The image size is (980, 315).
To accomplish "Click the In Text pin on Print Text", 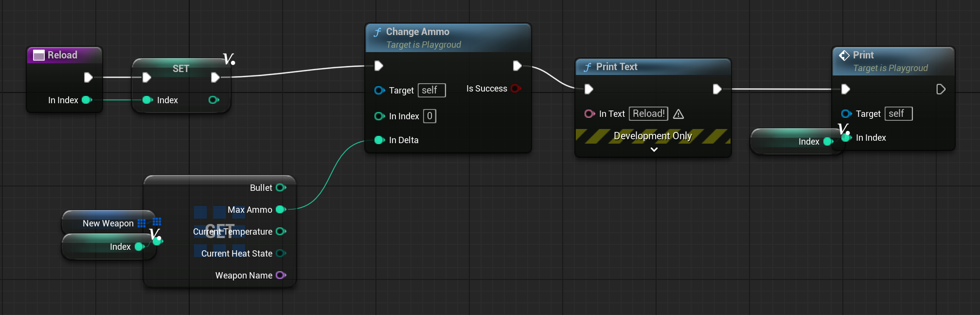I will [x=589, y=113].
